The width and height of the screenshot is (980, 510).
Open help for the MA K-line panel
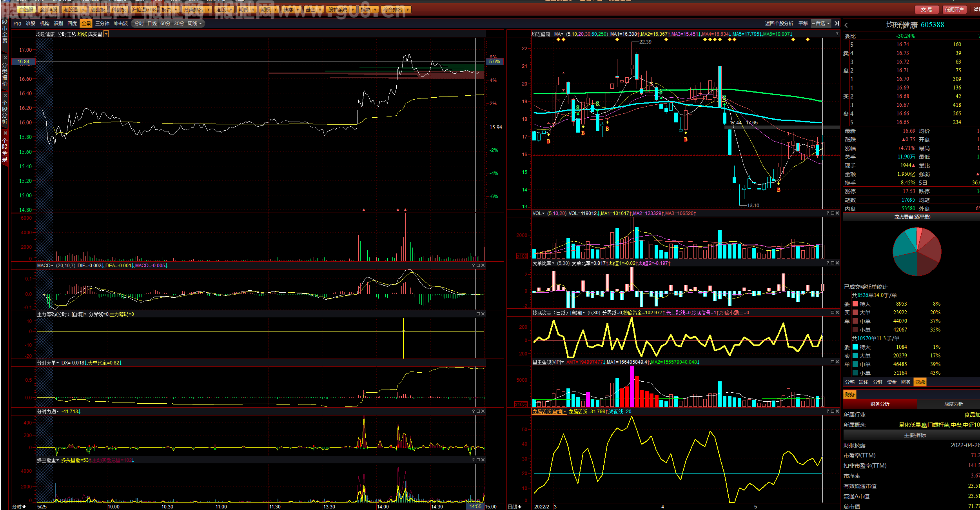pos(837,34)
